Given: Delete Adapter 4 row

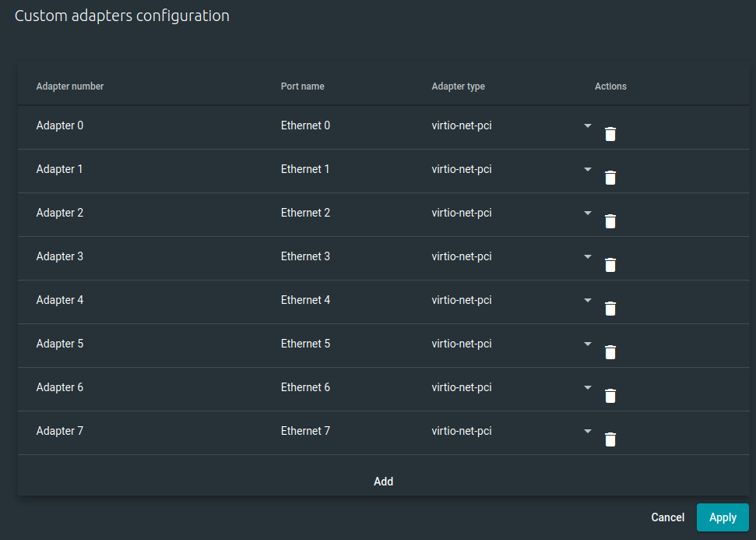Looking at the screenshot, I should click(610, 309).
